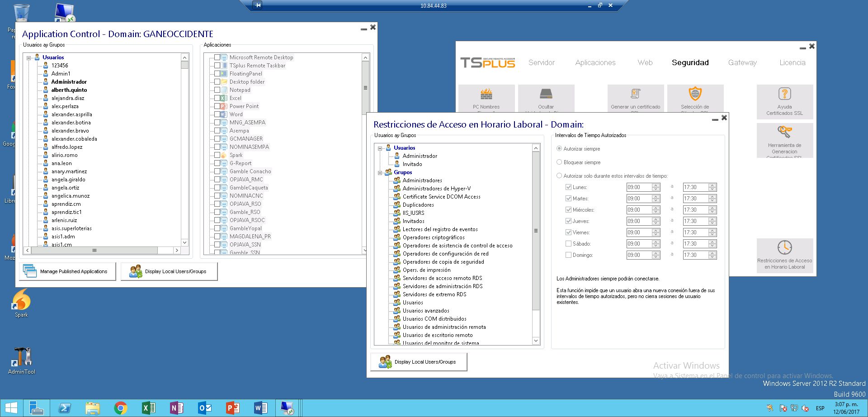Open PowerShell from the taskbar
The image size is (868, 417).
pos(64,408)
